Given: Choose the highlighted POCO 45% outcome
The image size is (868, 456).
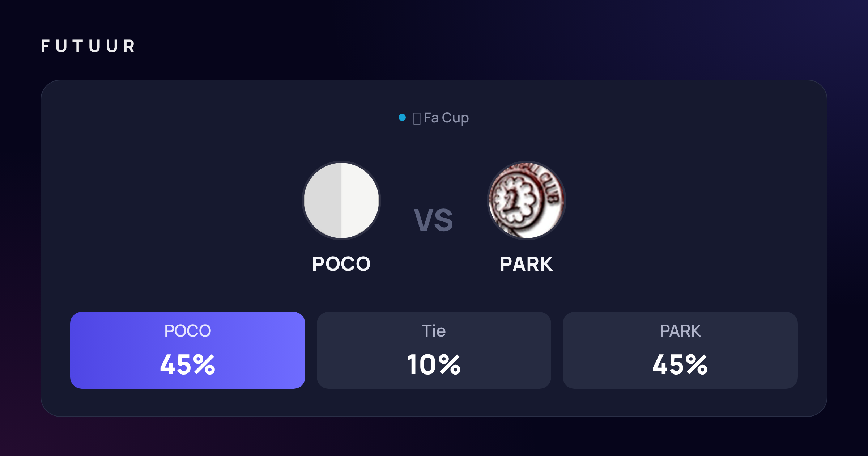Looking at the screenshot, I should pos(188,350).
